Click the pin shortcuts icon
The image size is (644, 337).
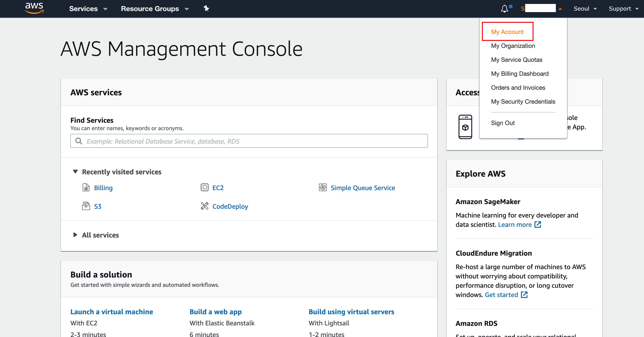coord(206,9)
